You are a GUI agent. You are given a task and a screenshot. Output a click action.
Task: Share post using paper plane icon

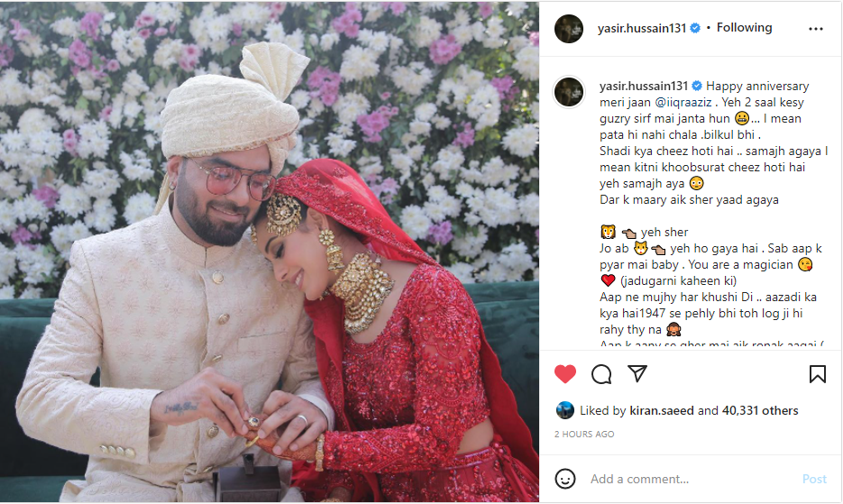(x=637, y=373)
